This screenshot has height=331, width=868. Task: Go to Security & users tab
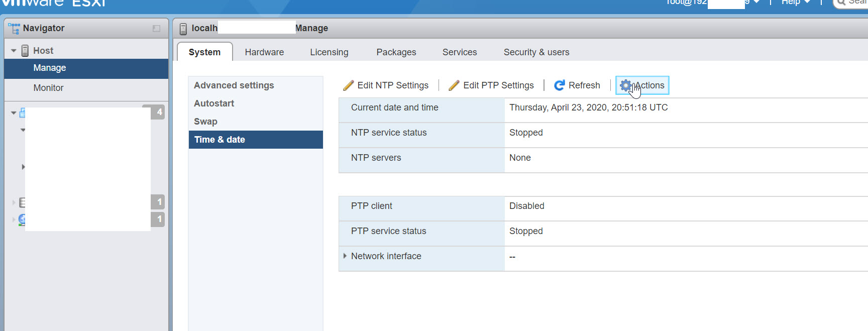[x=536, y=52]
